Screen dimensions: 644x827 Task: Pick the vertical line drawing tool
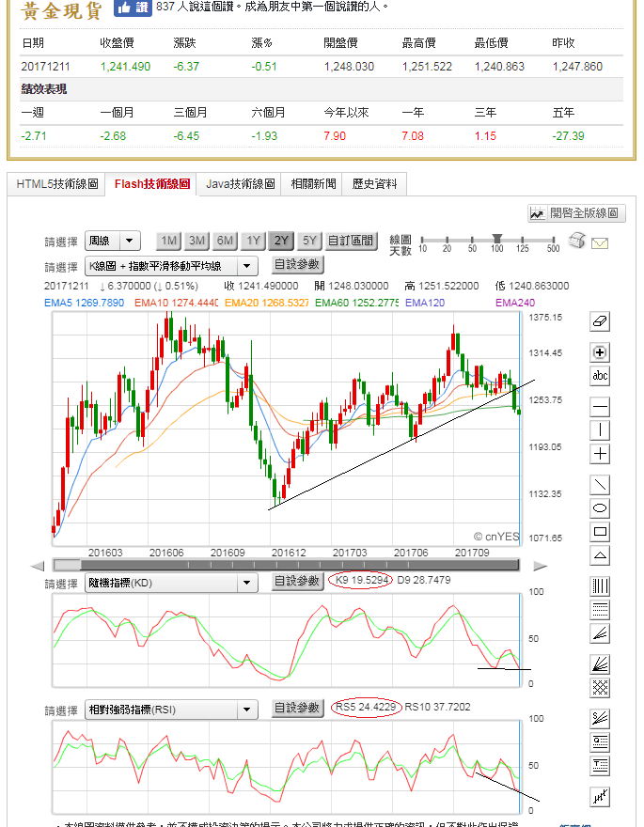point(600,430)
